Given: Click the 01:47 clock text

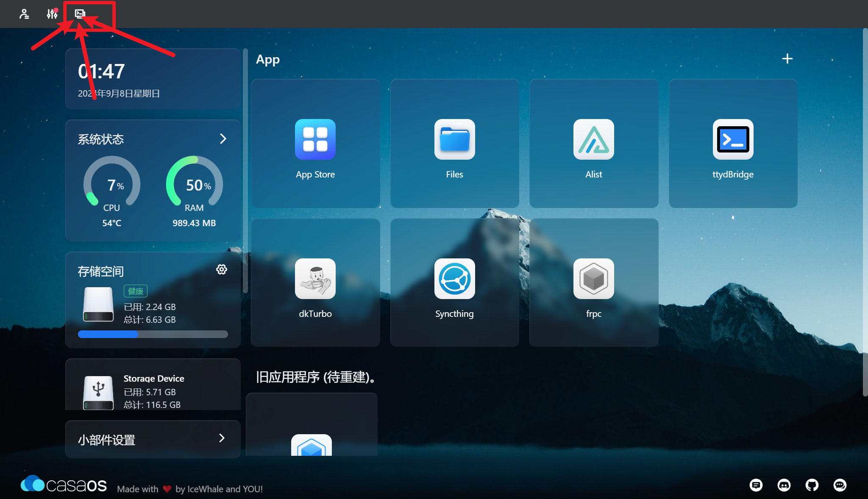Looking at the screenshot, I should [101, 71].
